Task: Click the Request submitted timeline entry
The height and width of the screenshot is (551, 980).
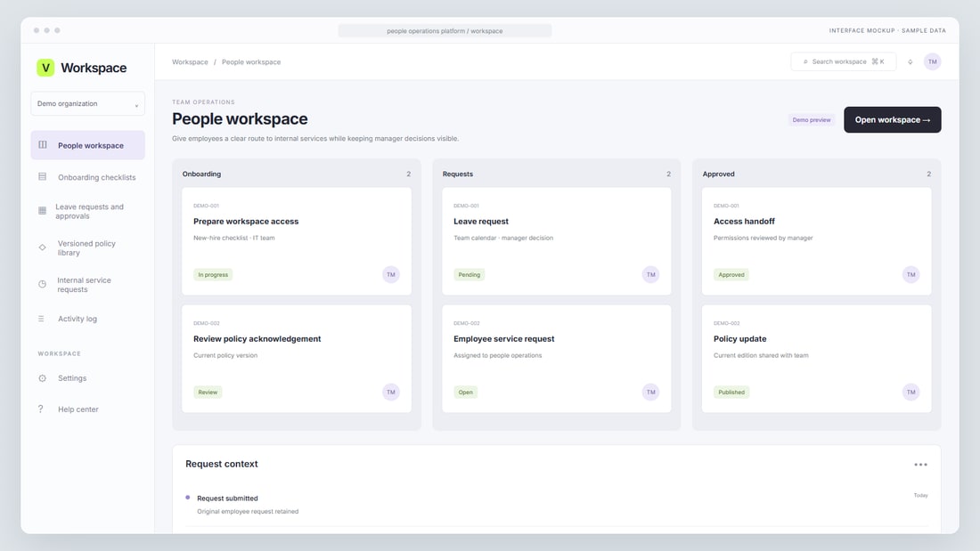Action: [x=556, y=504]
